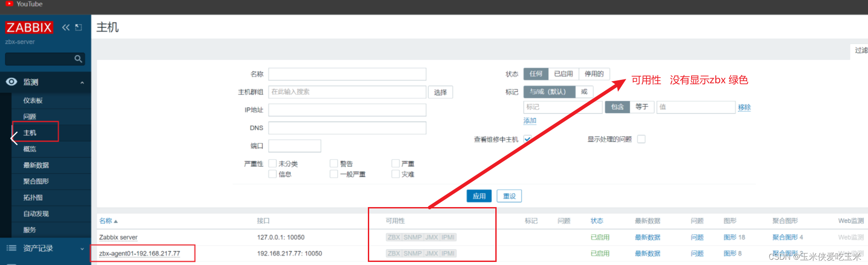Open the 概览 menu item
868x265 pixels.
(x=30, y=149)
